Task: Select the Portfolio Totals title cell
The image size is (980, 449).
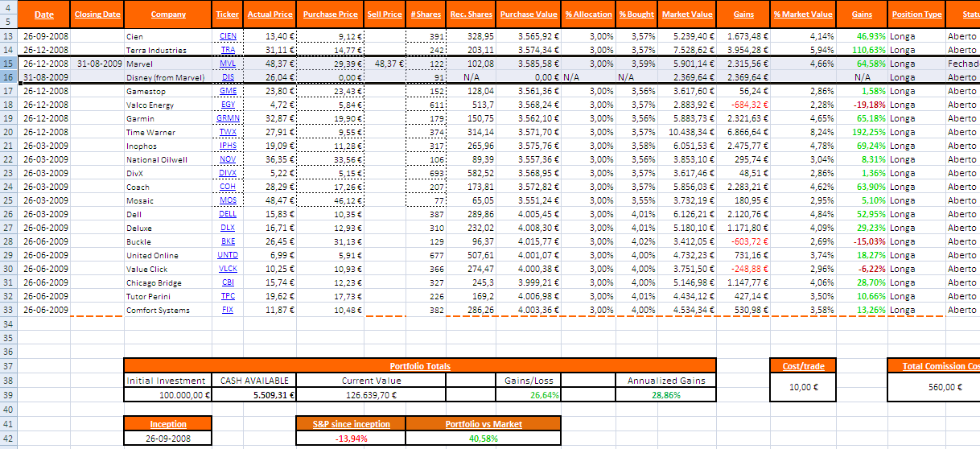Action: point(420,366)
